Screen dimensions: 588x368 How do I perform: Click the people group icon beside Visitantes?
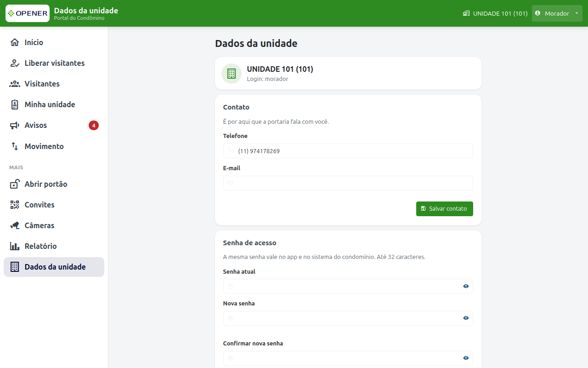(15, 84)
